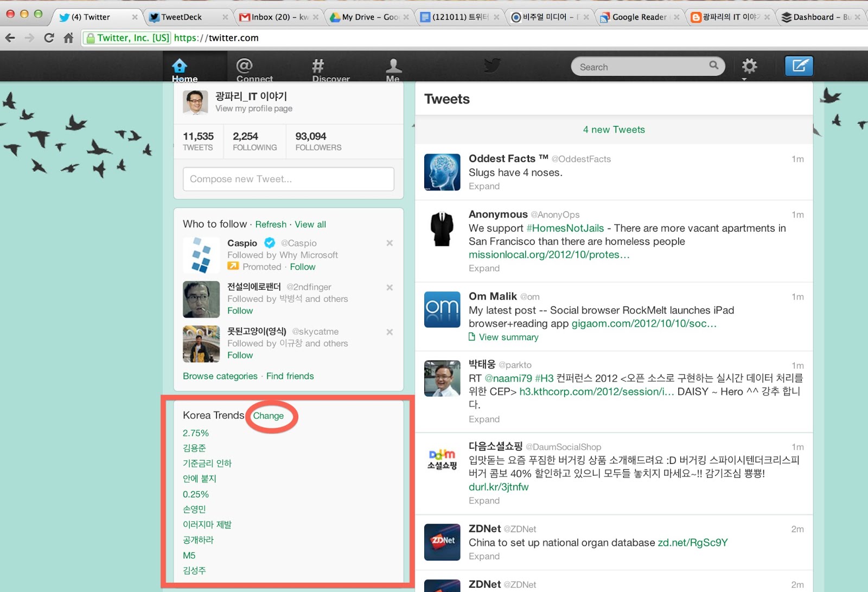Open the gigaom.com link in Om Malik tweet
Screen dimensions: 868x592
pyautogui.click(x=644, y=323)
